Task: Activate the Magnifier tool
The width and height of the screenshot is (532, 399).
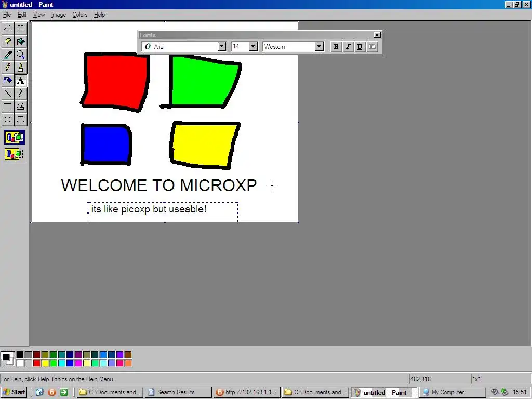Action: click(x=21, y=55)
